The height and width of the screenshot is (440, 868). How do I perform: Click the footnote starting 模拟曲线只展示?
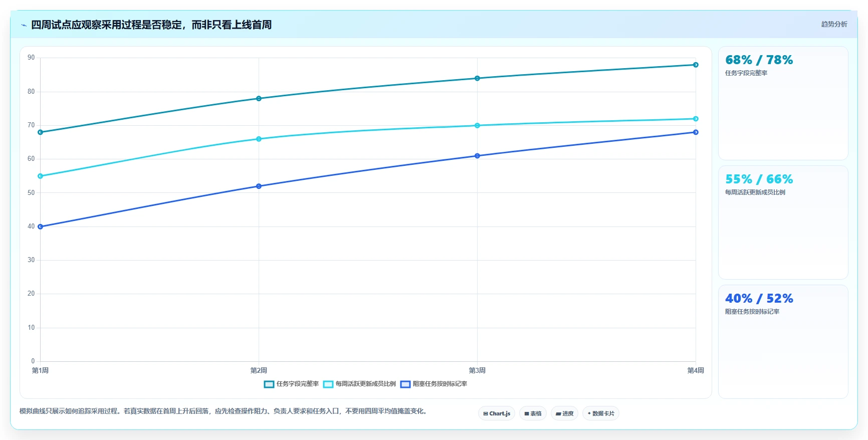(224, 411)
